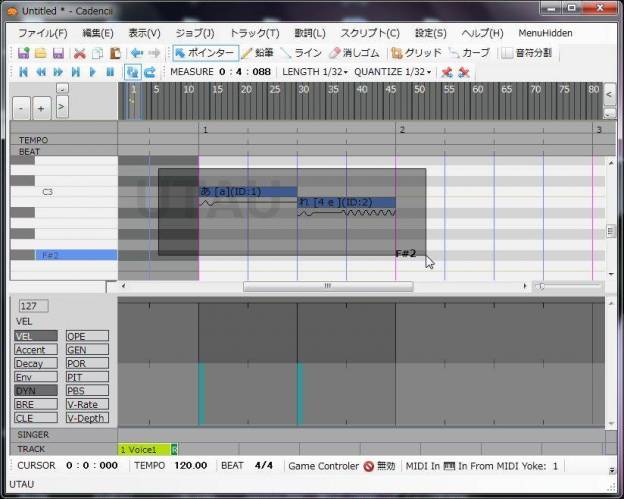Start playback with the play button
624x499 pixels.
[x=93, y=72]
